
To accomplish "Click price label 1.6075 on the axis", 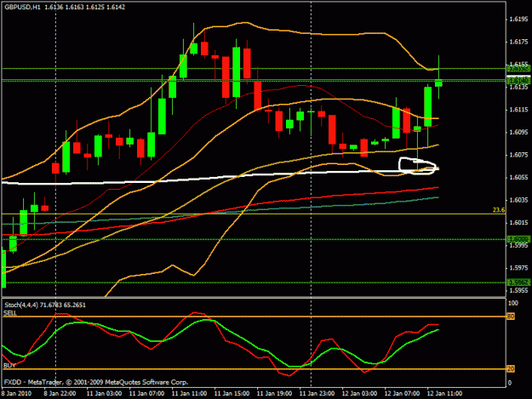I will tap(518, 155).
